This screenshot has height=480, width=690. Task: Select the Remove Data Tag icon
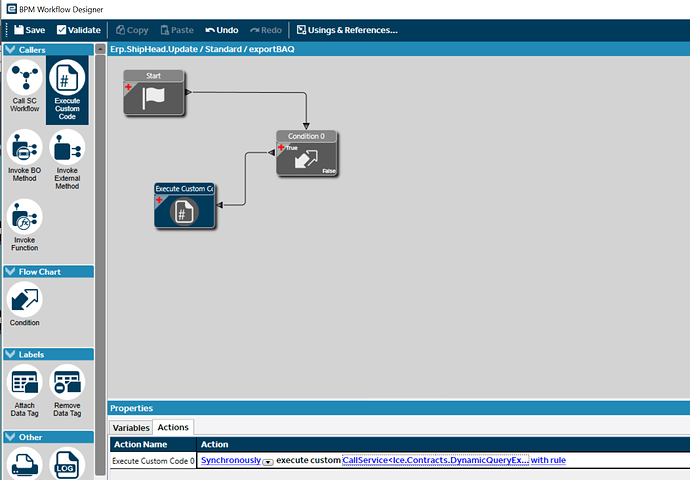pos(67,391)
